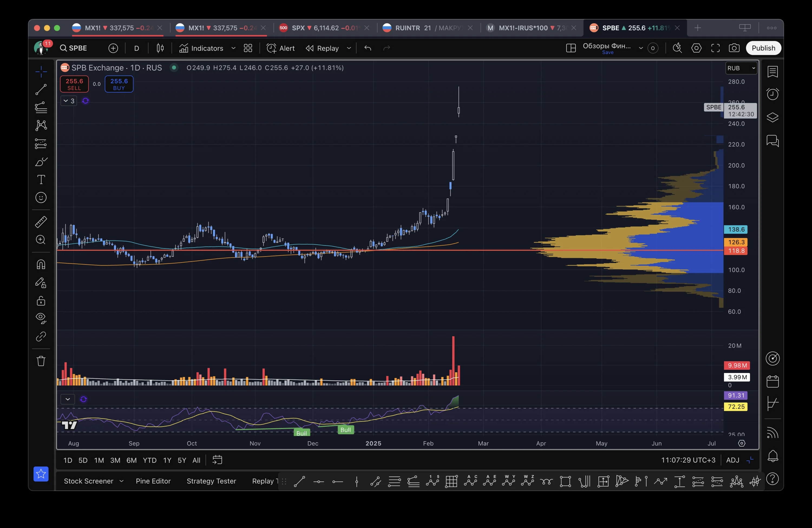The height and width of the screenshot is (528, 812).
Task: Click the add symbol plus icon
Action: [x=113, y=48]
